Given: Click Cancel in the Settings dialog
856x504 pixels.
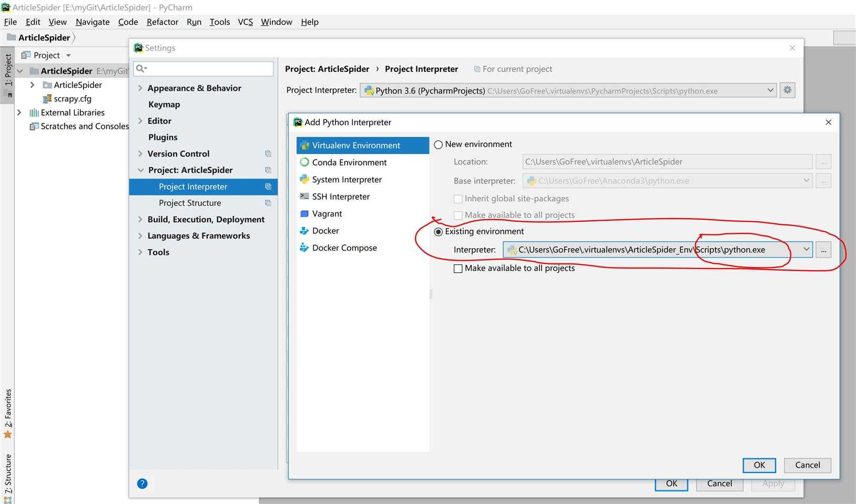Looking at the screenshot, I should click(719, 484).
